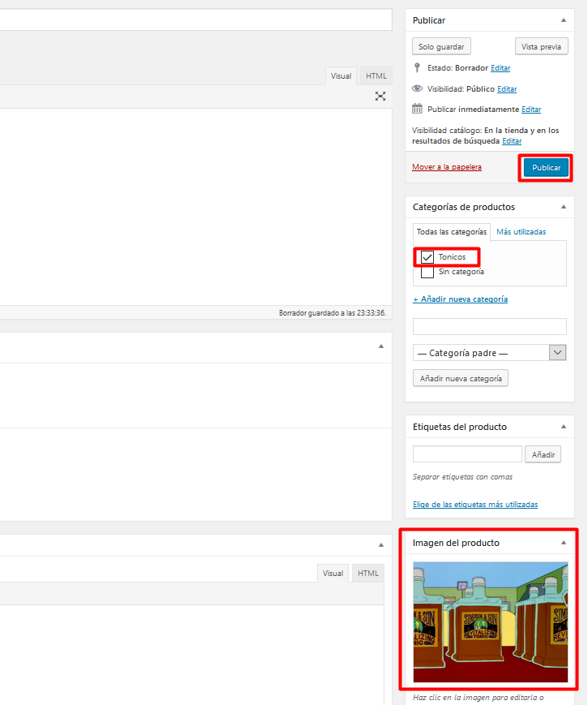Switch main editor to HTML tab
The width and height of the screenshot is (588, 705).
[x=376, y=76]
